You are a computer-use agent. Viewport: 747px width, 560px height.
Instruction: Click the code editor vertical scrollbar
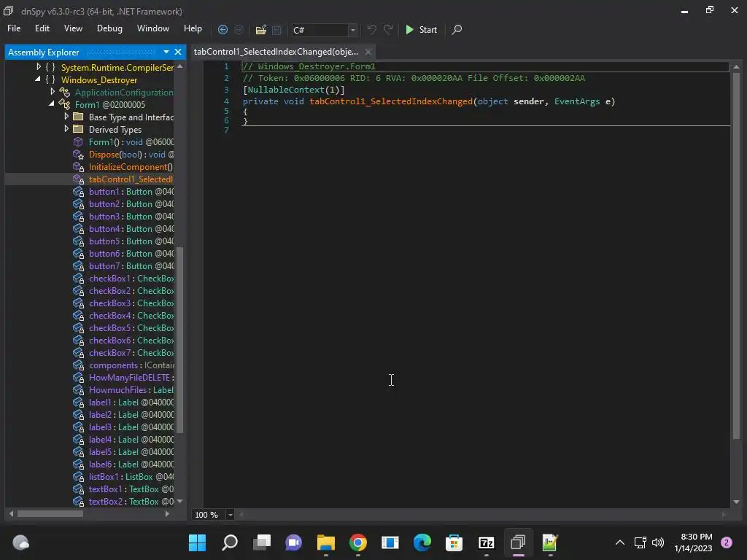pyautogui.click(x=736, y=256)
